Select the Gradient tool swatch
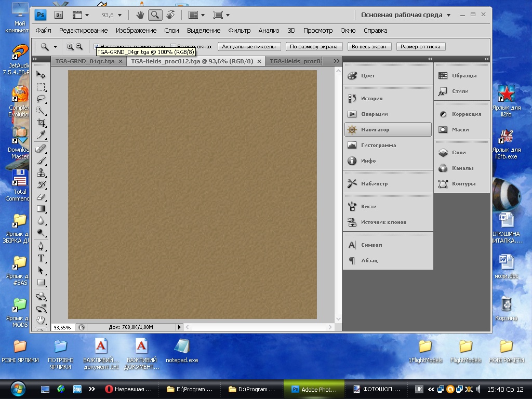This screenshot has height=399, width=532. click(41, 209)
